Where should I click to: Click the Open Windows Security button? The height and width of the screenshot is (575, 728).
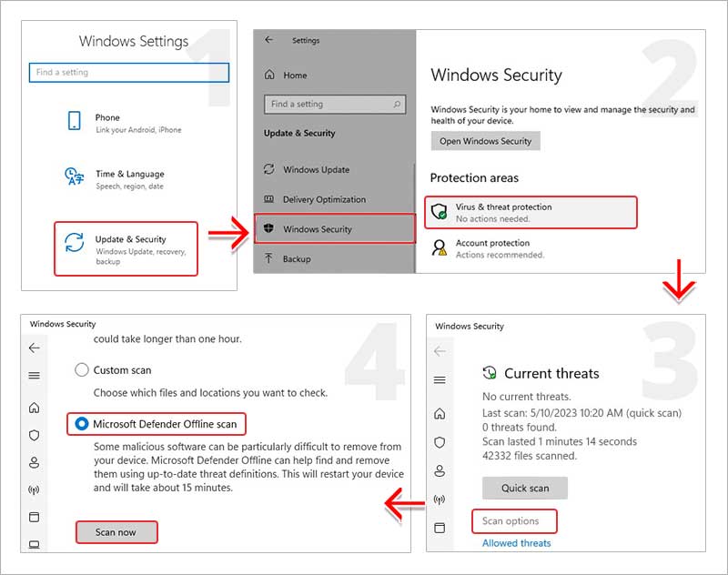point(483,140)
